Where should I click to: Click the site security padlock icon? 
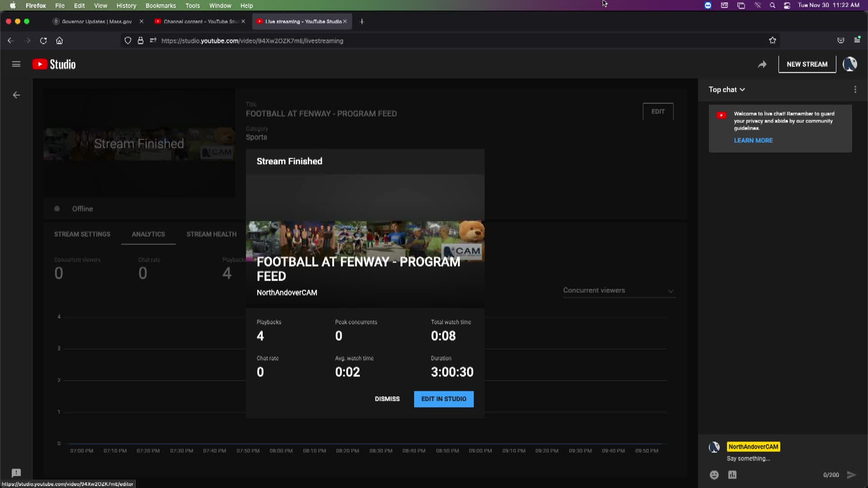(141, 41)
